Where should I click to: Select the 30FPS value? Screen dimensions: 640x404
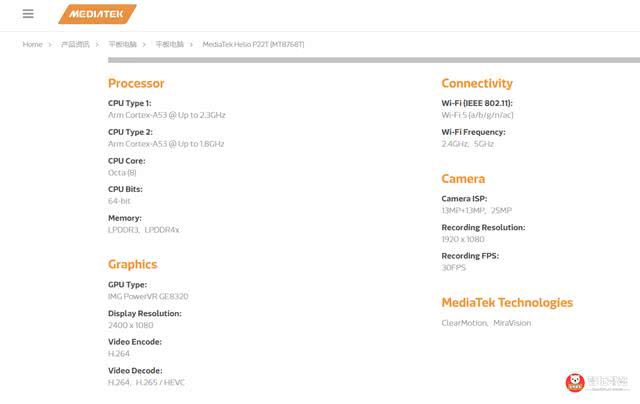pos(453,268)
